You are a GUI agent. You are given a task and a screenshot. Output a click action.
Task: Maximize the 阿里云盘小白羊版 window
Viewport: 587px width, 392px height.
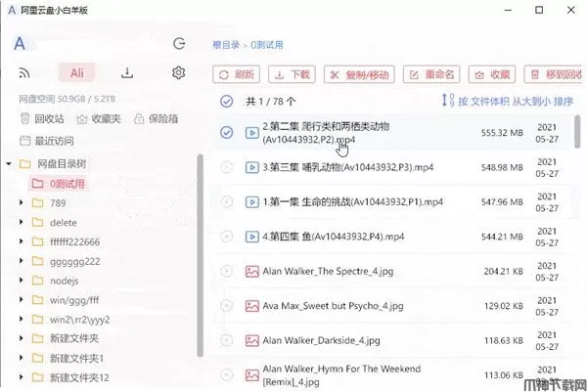point(539,10)
